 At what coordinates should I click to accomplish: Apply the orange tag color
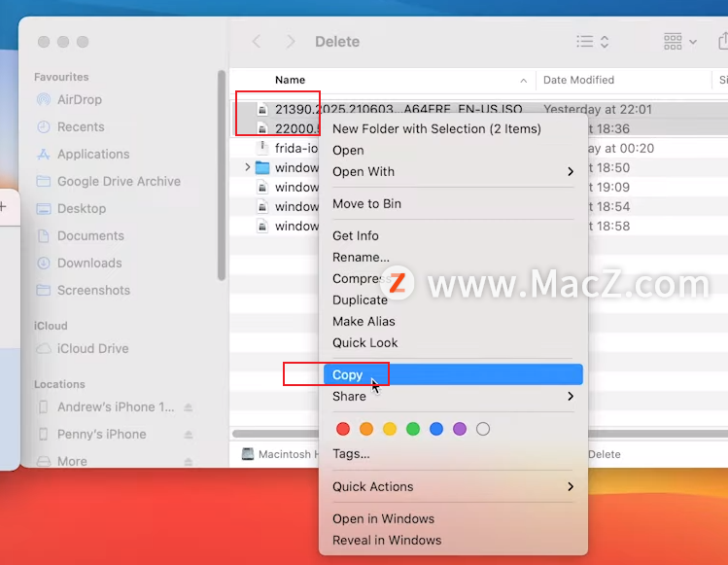[366, 429]
